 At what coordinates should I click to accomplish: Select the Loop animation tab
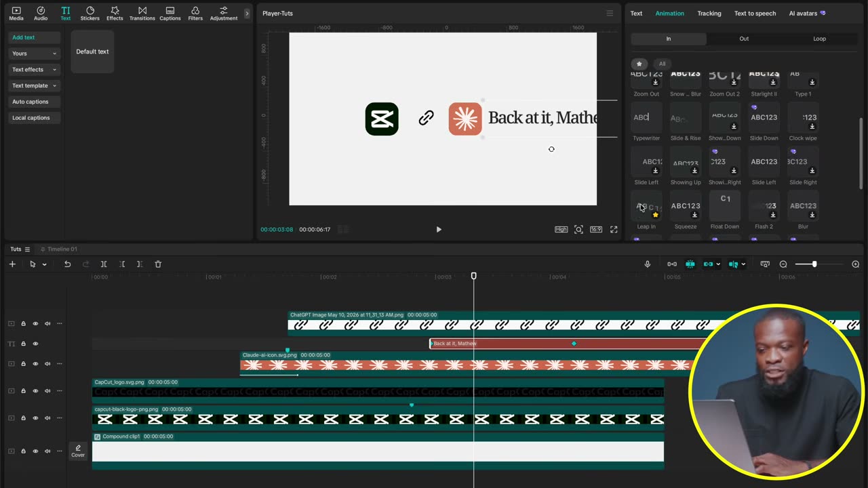point(820,39)
